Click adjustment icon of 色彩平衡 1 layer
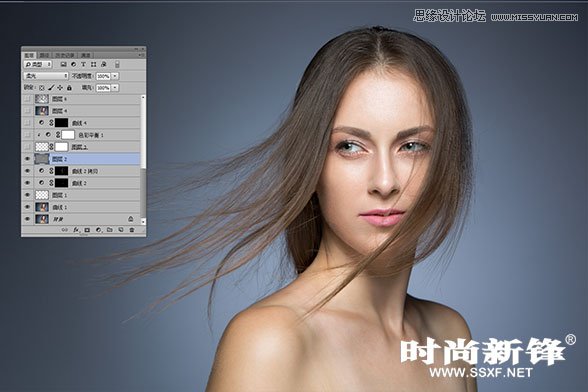Viewport: 588px width, 392px height. pos(48,135)
